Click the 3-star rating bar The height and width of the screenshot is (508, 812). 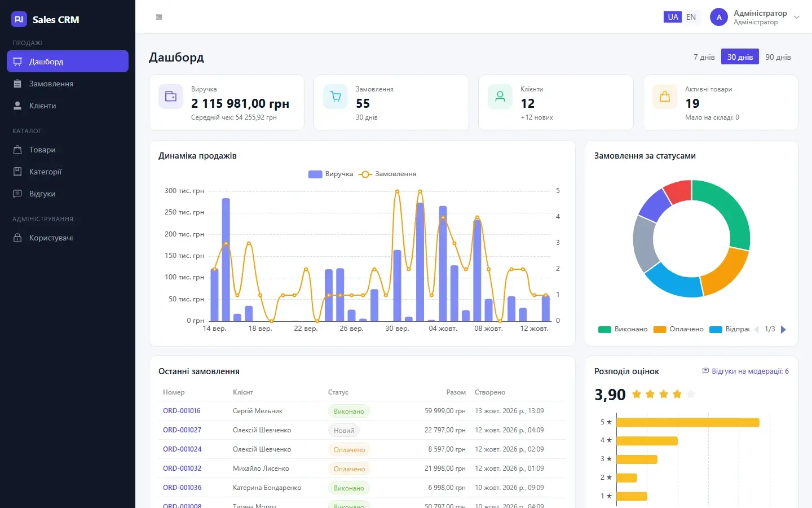(x=637, y=459)
